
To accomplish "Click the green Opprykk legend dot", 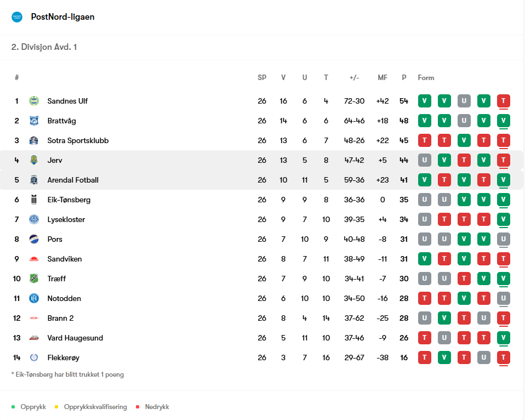I will (x=13, y=407).
